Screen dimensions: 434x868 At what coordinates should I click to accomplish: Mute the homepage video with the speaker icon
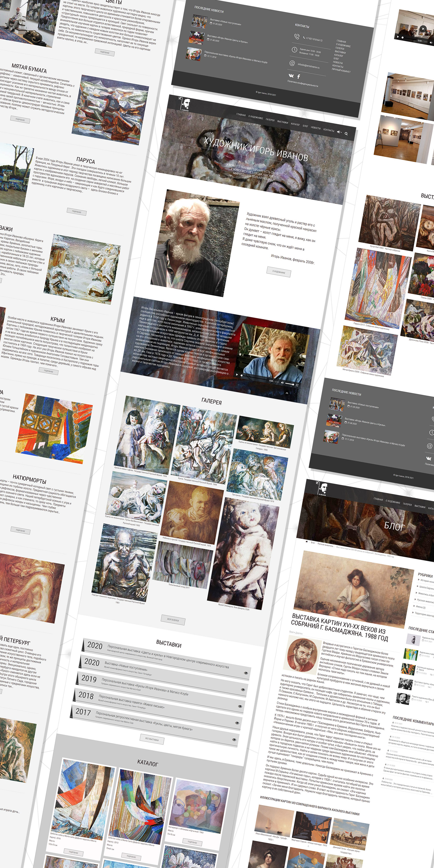tap(283, 383)
